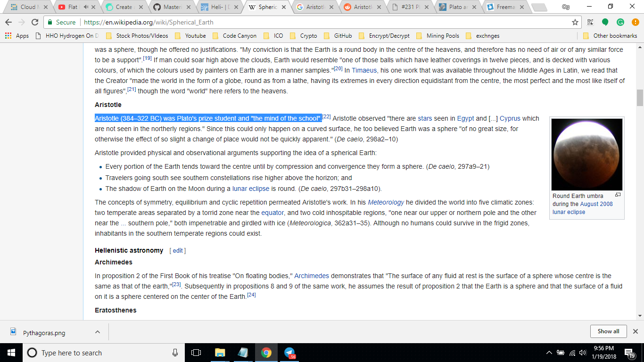The image size is (644, 362).
Task: Click the Type here to search box
Action: (103, 353)
